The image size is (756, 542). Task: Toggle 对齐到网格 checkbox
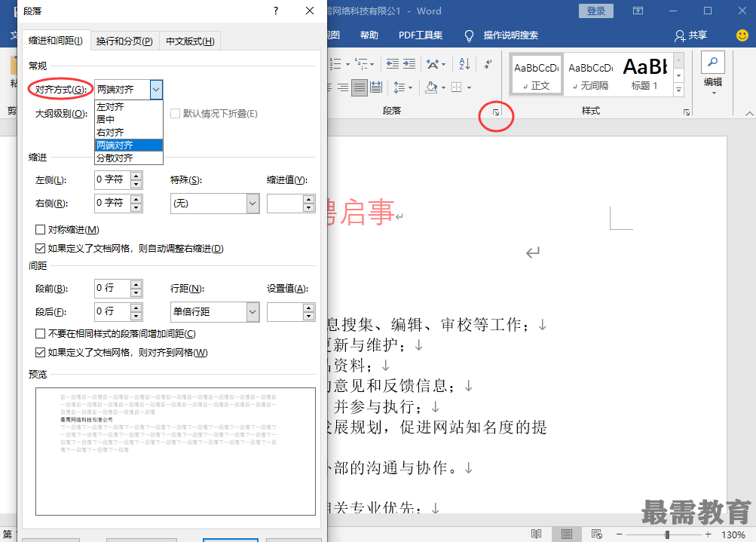tap(41, 353)
